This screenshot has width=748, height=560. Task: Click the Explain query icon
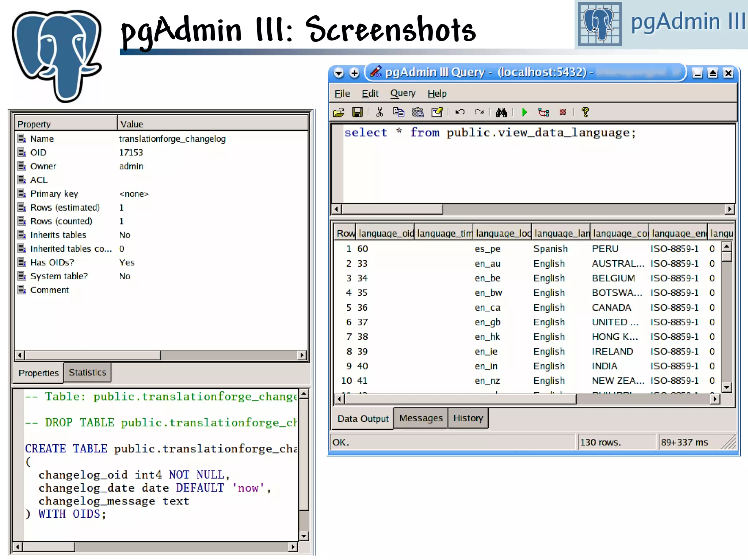click(x=543, y=112)
